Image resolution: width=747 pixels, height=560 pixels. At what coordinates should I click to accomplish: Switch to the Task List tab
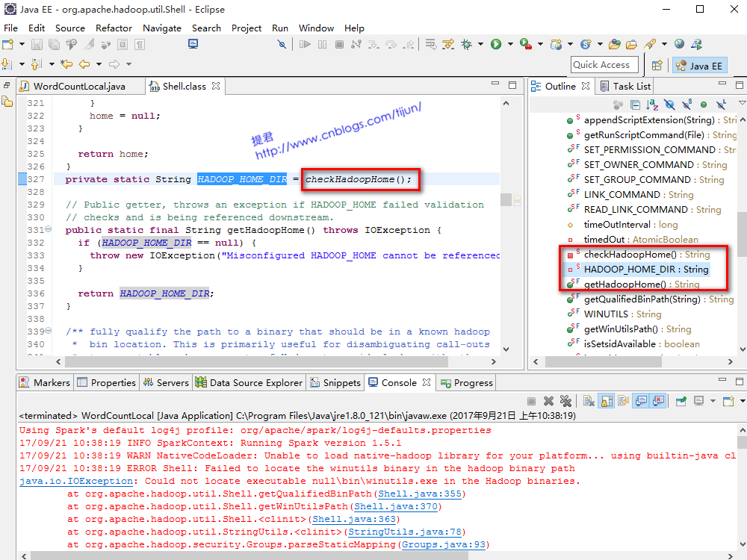click(625, 86)
